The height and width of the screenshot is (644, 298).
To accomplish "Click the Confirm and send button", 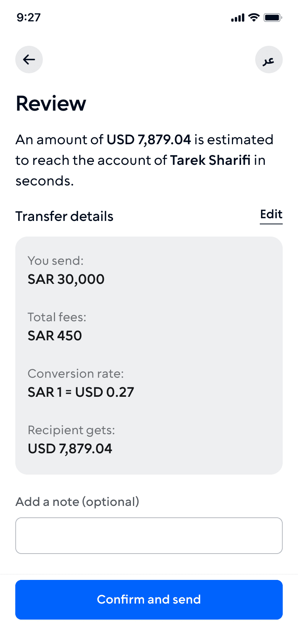I will (x=149, y=600).
